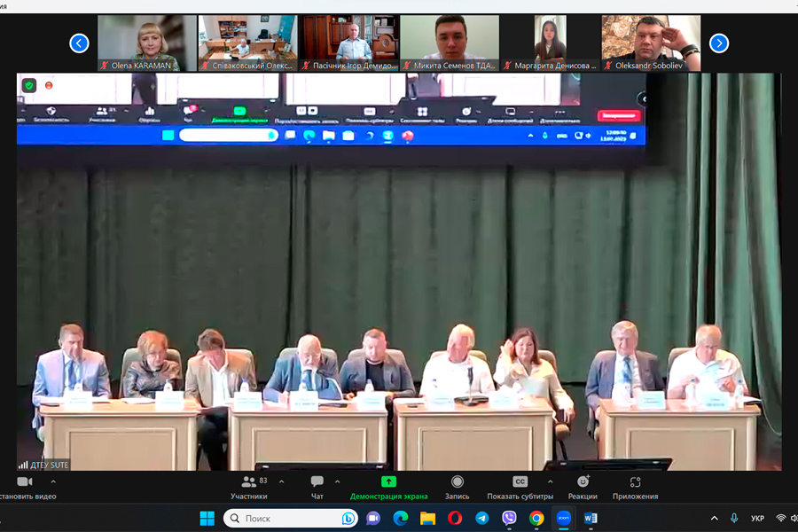Expand participants options arrow

(281, 481)
